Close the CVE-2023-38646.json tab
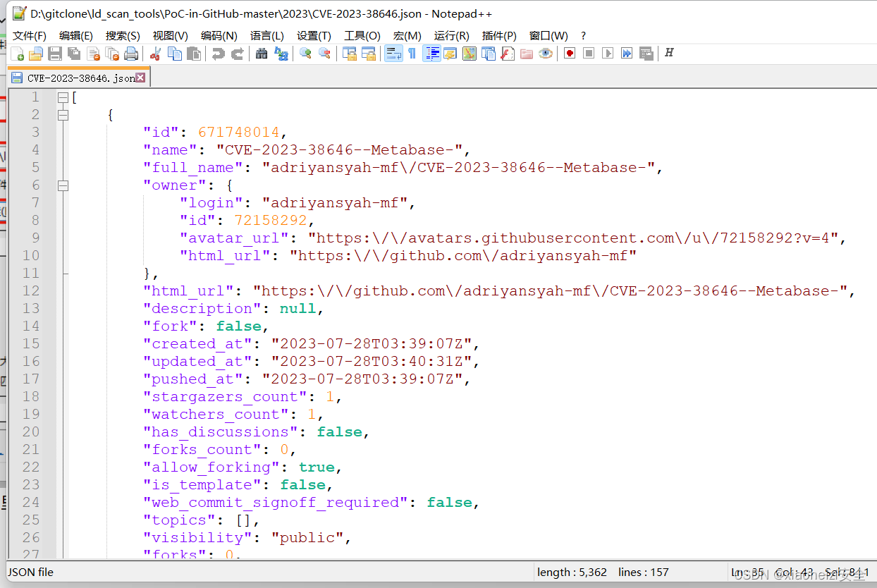The height and width of the screenshot is (588, 877). point(140,78)
